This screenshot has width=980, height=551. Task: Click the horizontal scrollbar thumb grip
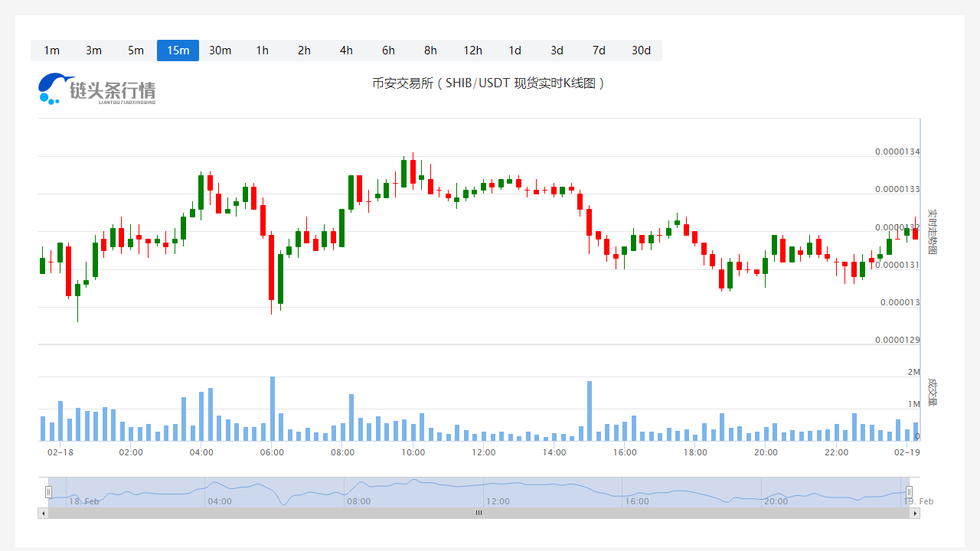[x=479, y=514]
